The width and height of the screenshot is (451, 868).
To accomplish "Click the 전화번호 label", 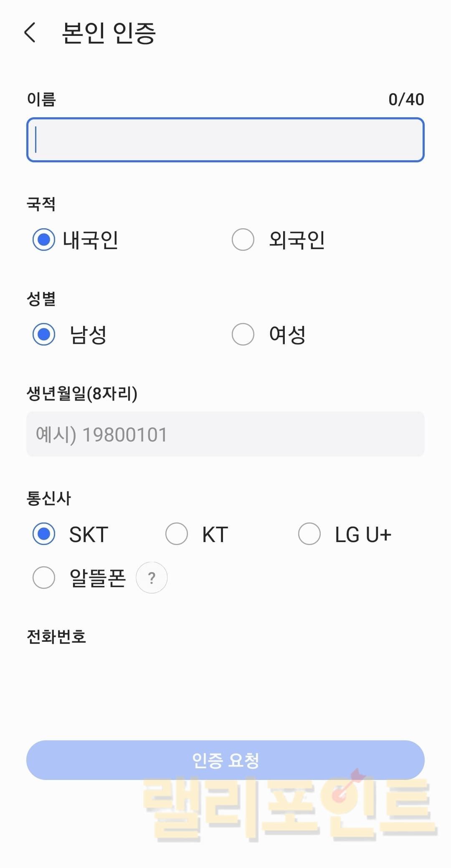I will pos(56,637).
